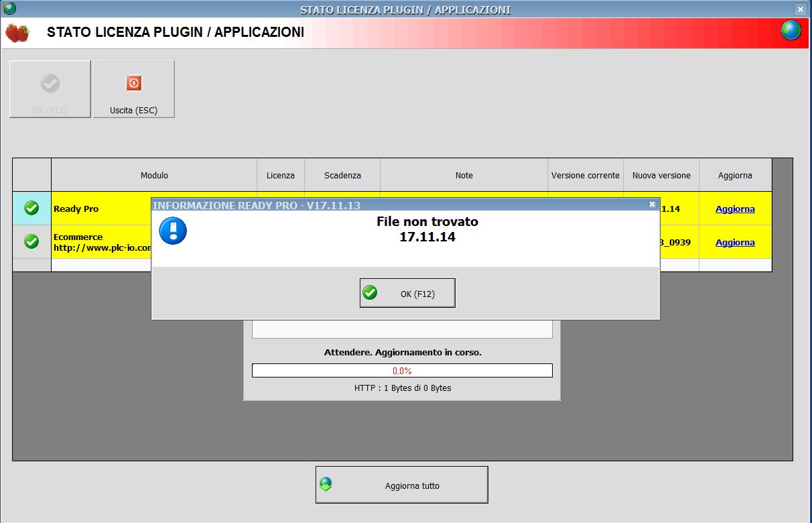Viewport: 812px width, 523px height.
Task: Click the strawberry logo icon in header
Action: point(18,32)
